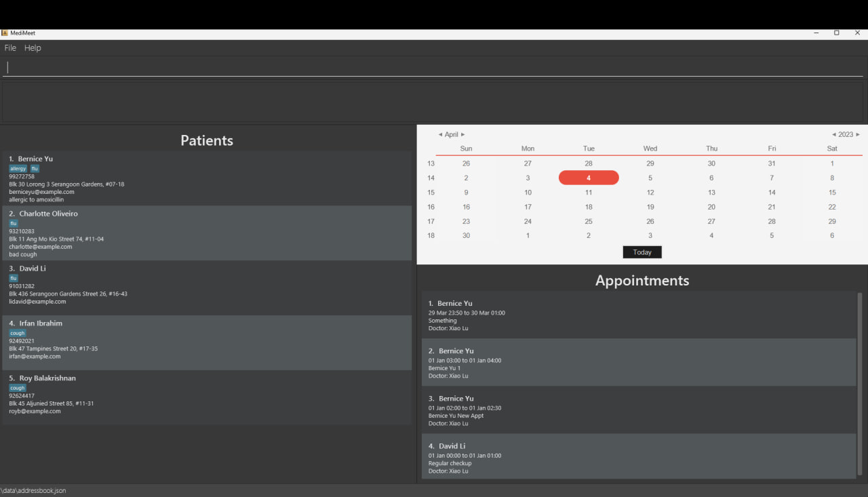The image size is (868, 497).
Task: Click note 'bad cough'
Action: click(x=23, y=255)
